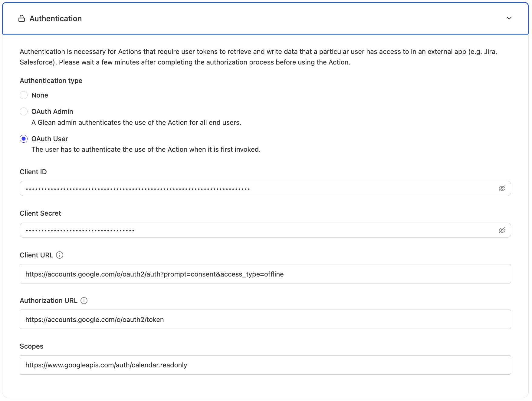The height and width of the screenshot is (401, 532).
Task: Select the None authentication type
Action: tap(24, 95)
